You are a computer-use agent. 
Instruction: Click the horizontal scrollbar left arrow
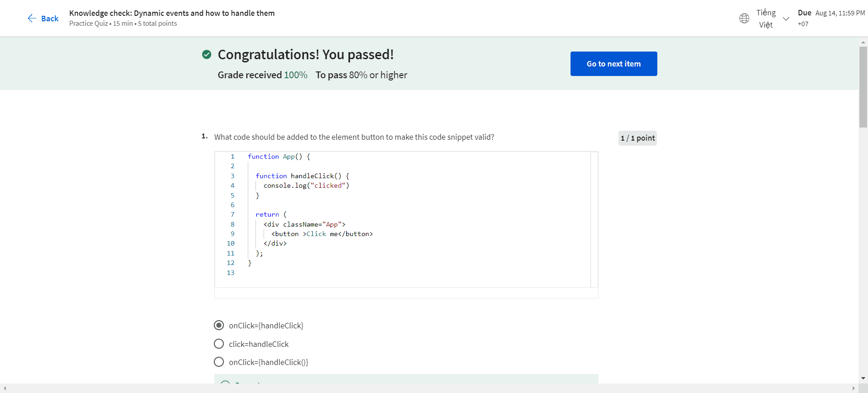point(5,388)
